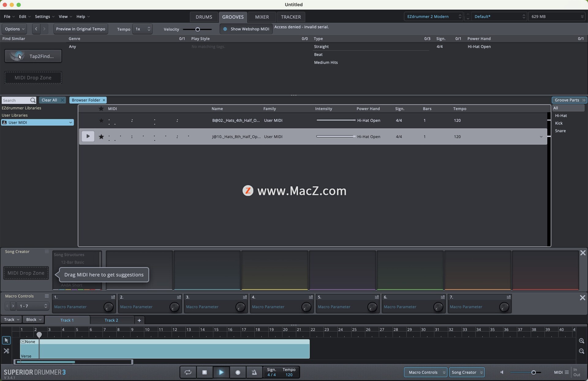Go forward with the right arrow
Image resolution: width=588 pixels, height=381 pixels.
point(44,29)
